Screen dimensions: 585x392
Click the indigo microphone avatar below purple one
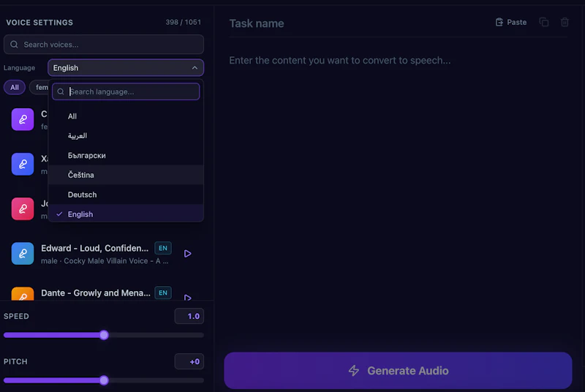click(23, 164)
